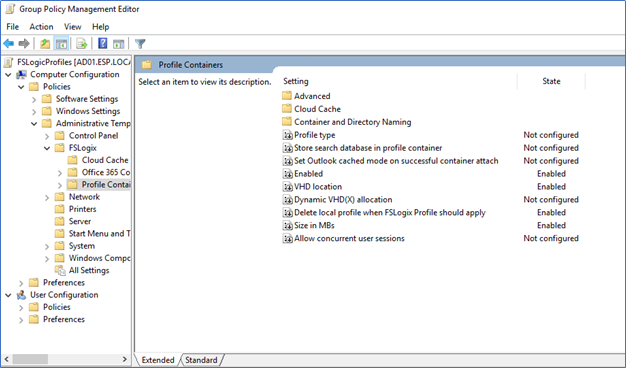This screenshot has height=368, width=626.
Task: Click the VHD location policy setting icon
Action: (287, 187)
